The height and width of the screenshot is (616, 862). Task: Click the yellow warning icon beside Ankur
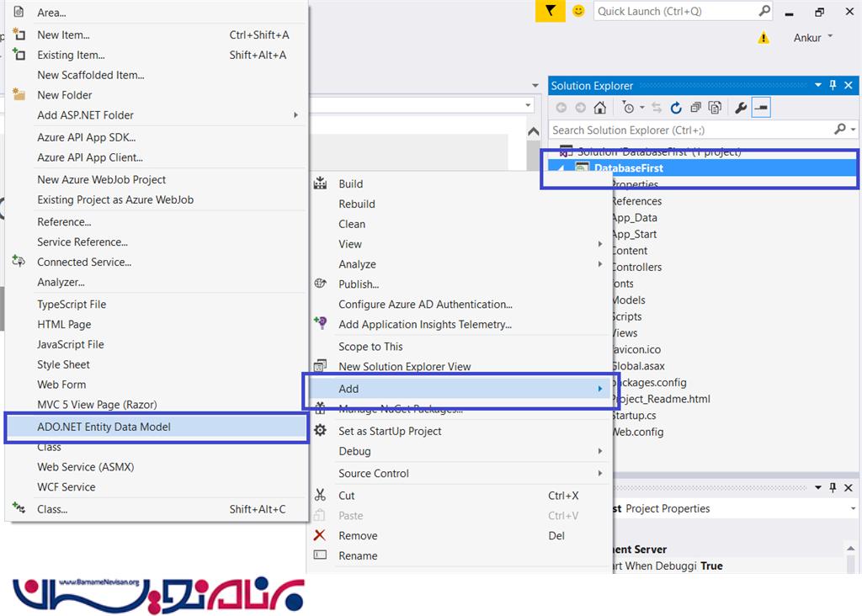[764, 38]
